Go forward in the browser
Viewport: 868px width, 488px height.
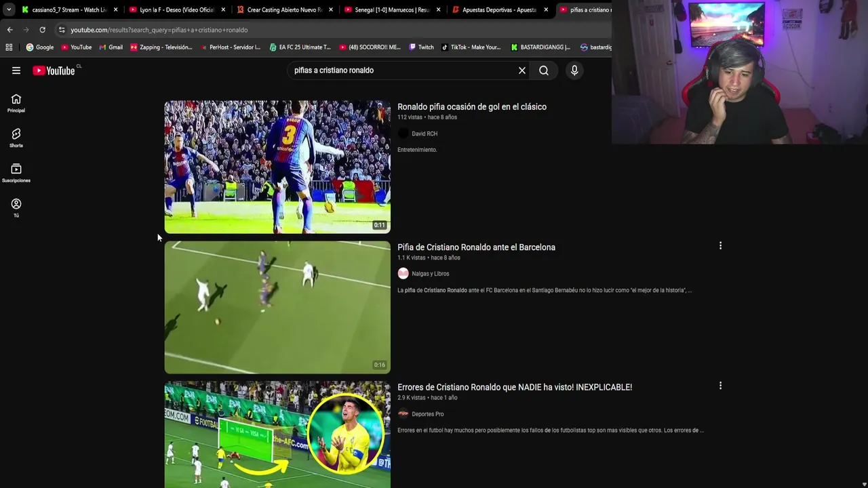pyautogui.click(x=26, y=30)
